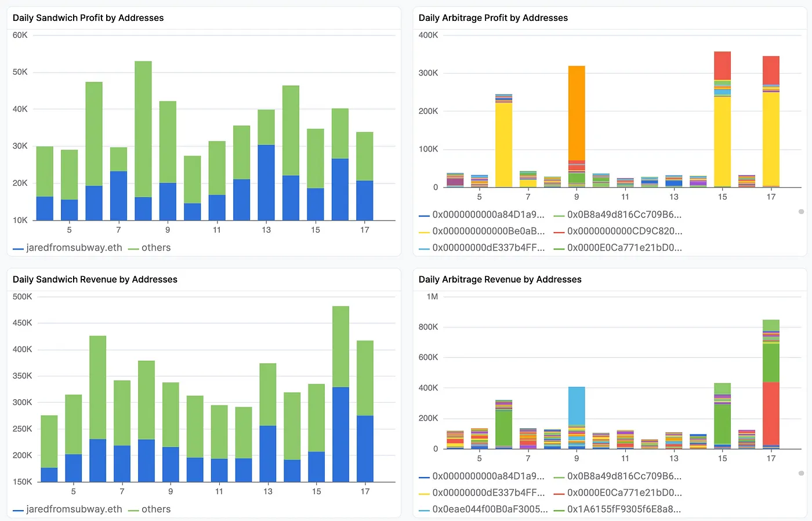Click light blue day 9 bar in Arbitrage Revenue
This screenshot has height=521, width=812.
click(x=577, y=405)
